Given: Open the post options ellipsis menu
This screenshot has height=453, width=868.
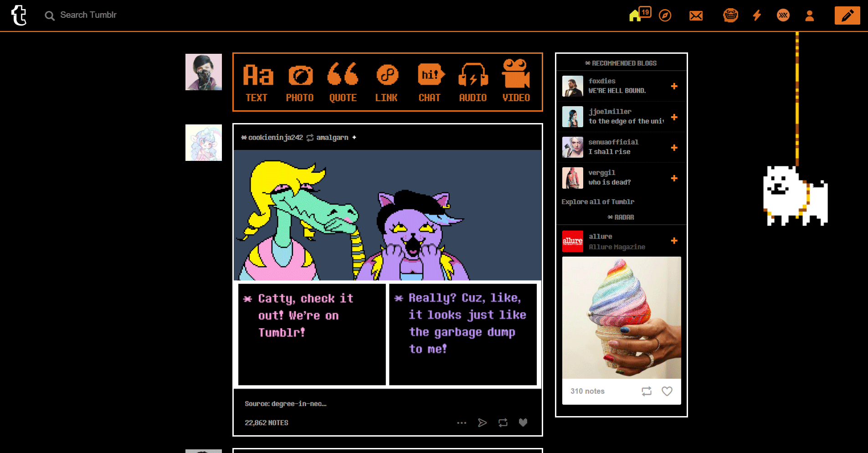Looking at the screenshot, I should pyautogui.click(x=462, y=422).
